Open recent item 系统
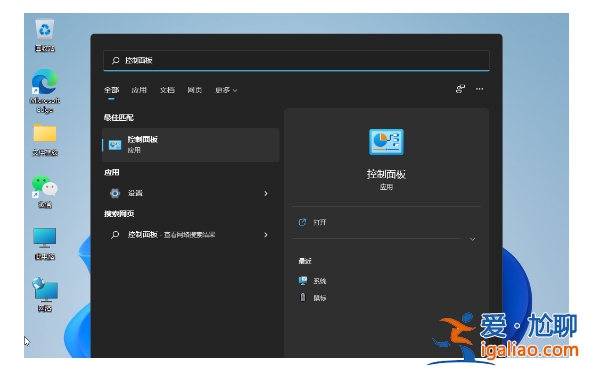The width and height of the screenshot is (591, 377). tap(320, 281)
